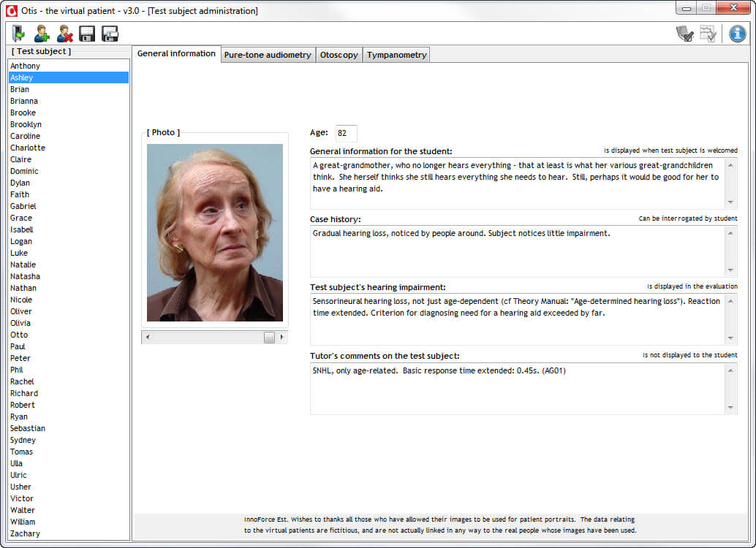The image size is (756, 548).
Task: Select test subject Isabell
Action: pos(69,229)
